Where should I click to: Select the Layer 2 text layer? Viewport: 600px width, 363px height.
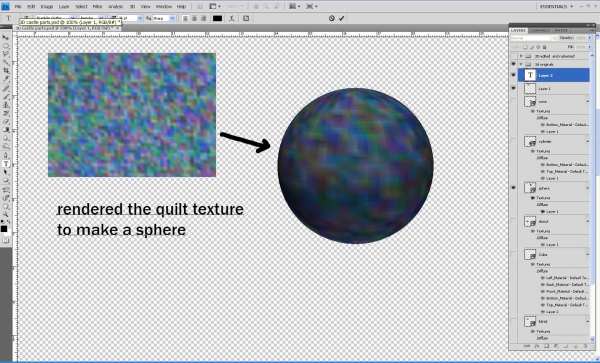click(554, 75)
